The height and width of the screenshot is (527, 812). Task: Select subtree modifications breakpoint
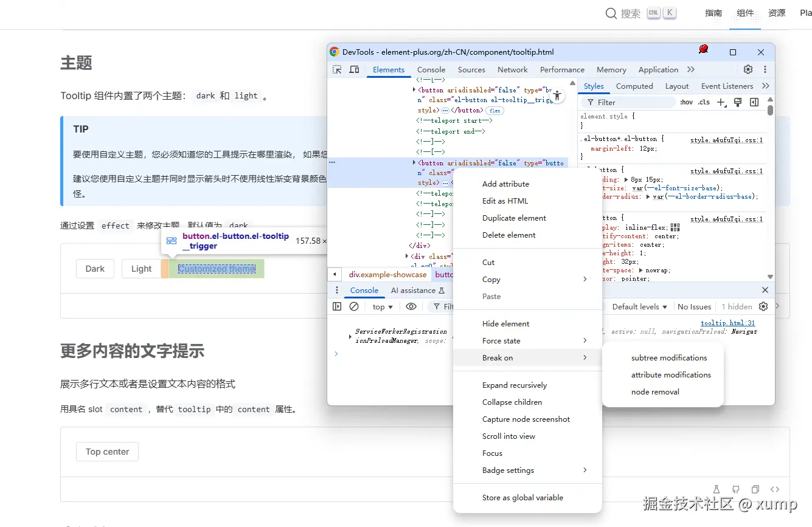(x=663, y=357)
